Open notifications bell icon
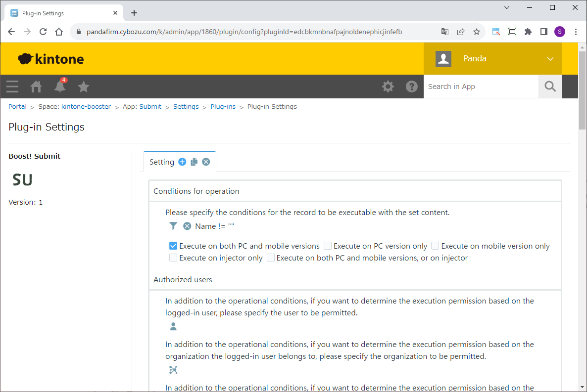The height and width of the screenshot is (392, 587). click(x=60, y=87)
